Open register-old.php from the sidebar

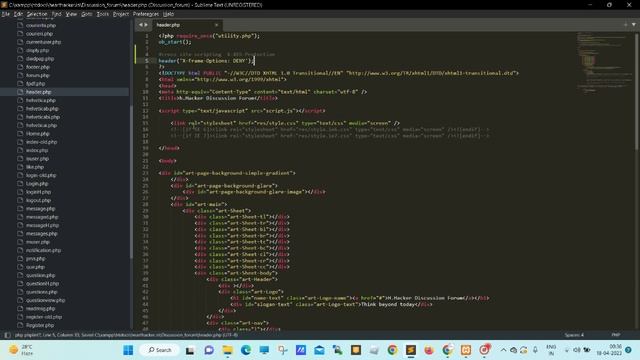(44, 317)
